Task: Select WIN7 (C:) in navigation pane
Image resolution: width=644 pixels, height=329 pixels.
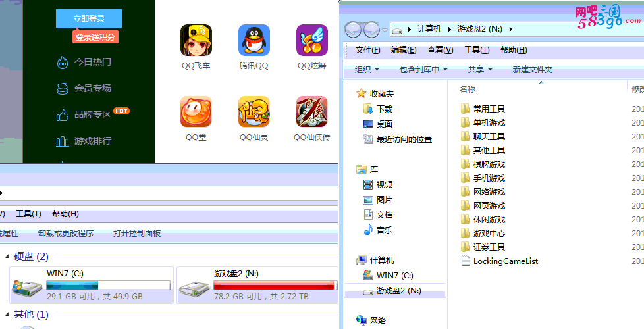Action: click(388, 275)
